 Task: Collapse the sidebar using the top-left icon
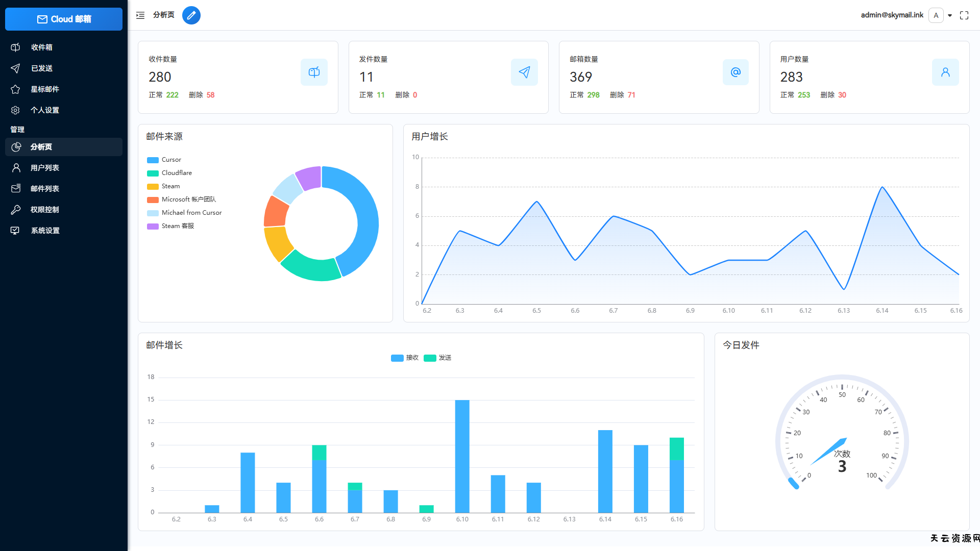tap(140, 15)
